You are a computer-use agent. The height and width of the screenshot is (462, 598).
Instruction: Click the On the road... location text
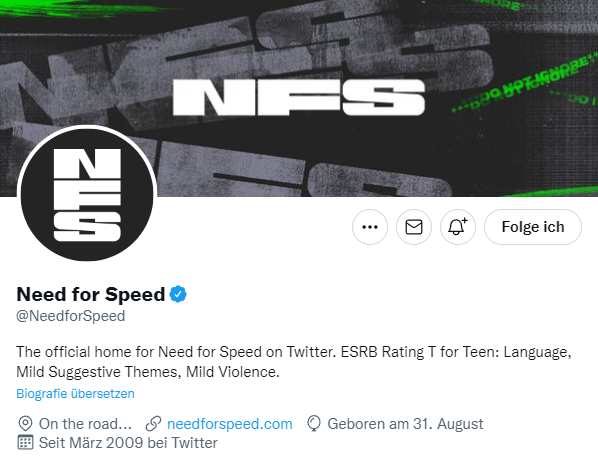85,424
